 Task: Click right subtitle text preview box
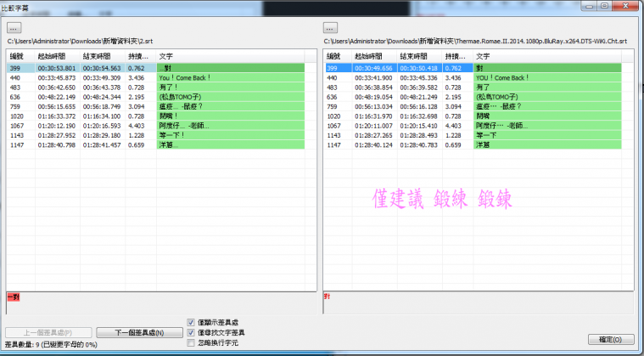click(x=479, y=303)
